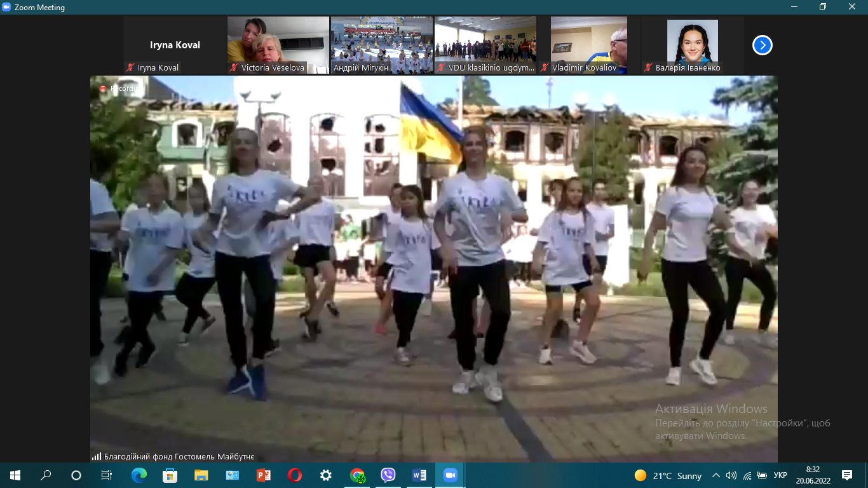Open Microsoft Edge from the taskbar

click(x=139, y=475)
